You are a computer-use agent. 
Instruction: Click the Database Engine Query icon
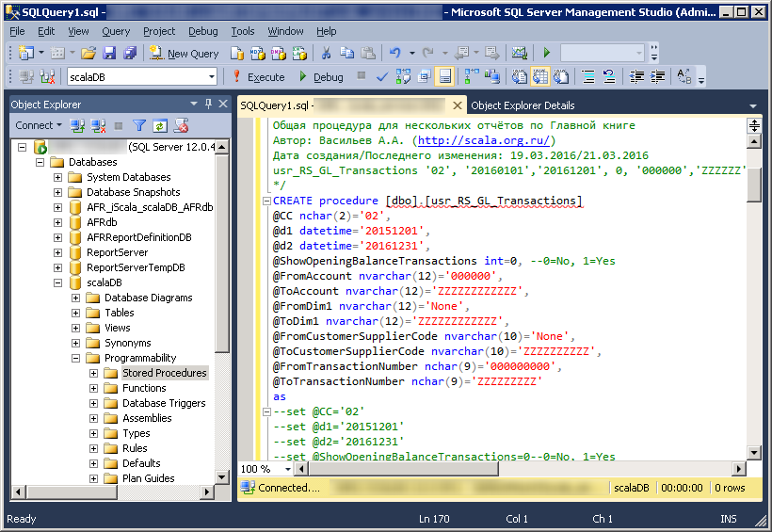coord(237,53)
